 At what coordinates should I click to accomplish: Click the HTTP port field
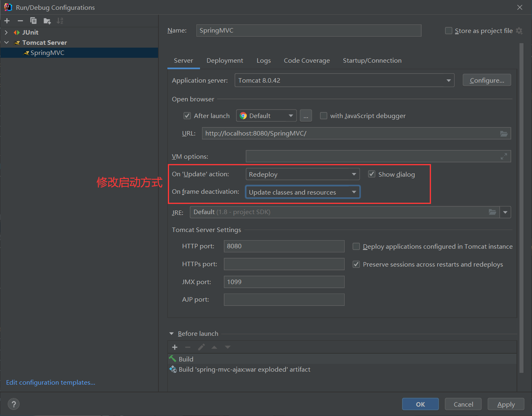point(284,246)
